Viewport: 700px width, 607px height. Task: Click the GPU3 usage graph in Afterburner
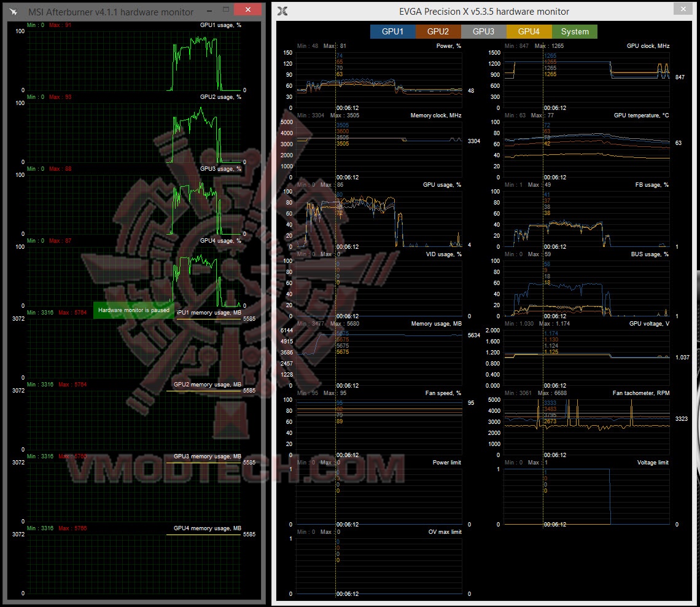pyautogui.click(x=134, y=205)
